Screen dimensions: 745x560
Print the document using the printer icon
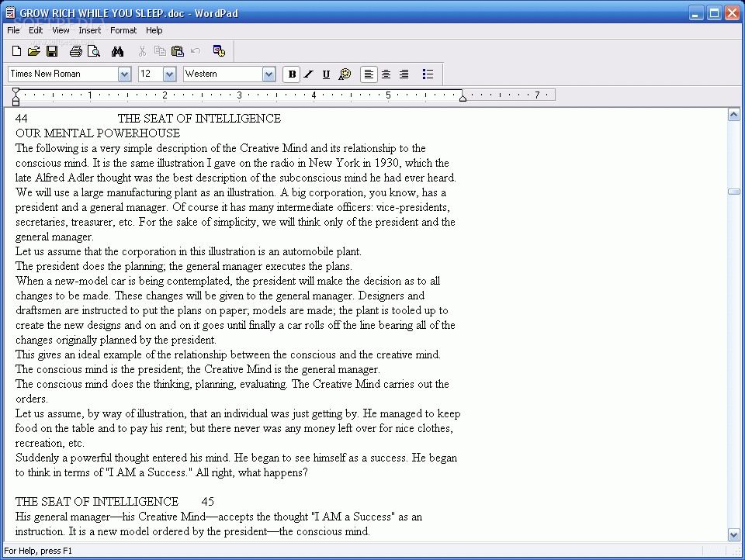coord(75,51)
